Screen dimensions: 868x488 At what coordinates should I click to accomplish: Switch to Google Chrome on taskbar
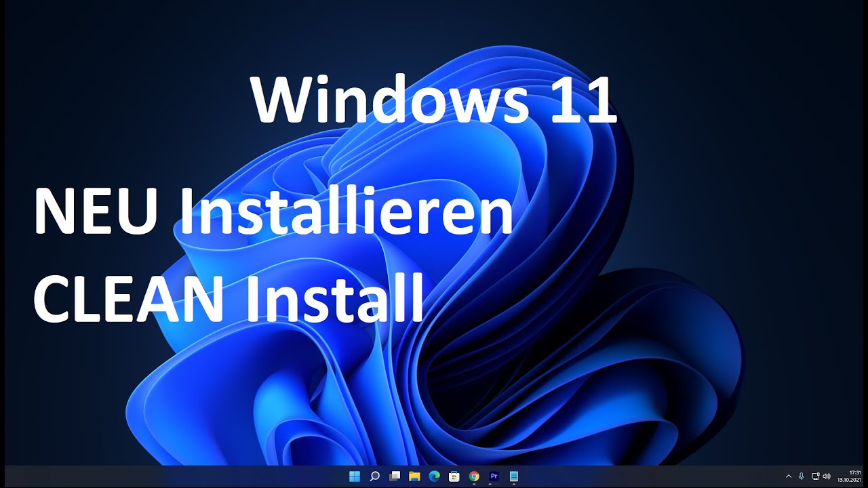pyautogui.click(x=474, y=476)
